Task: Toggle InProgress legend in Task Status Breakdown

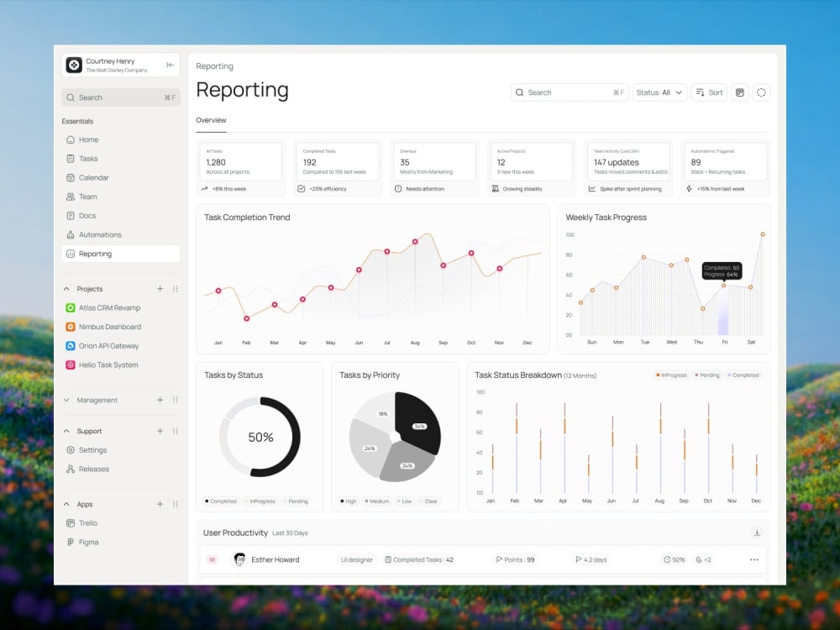Action: click(672, 375)
